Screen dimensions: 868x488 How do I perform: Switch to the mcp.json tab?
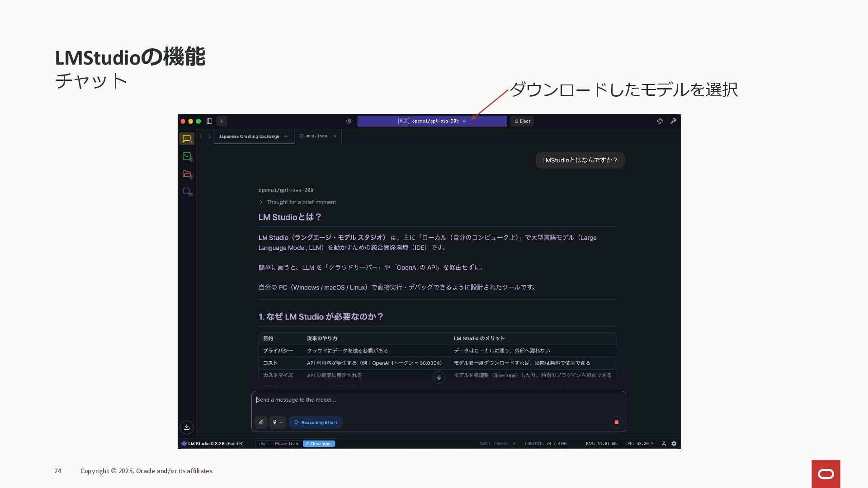pos(316,136)
